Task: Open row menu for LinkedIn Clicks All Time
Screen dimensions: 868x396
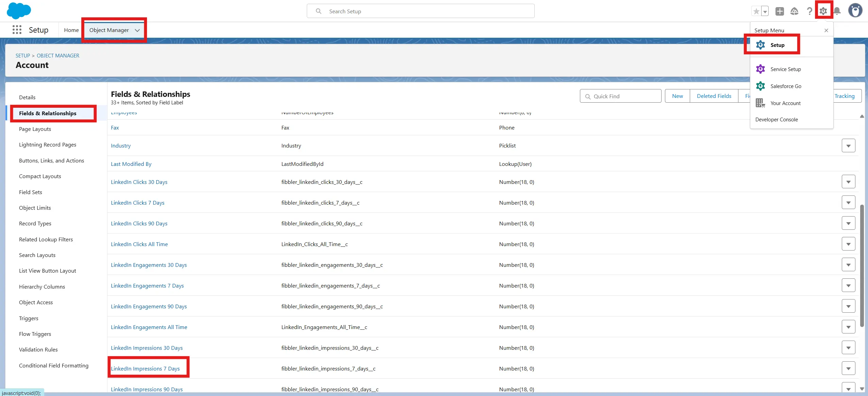Action: [848, 244]
